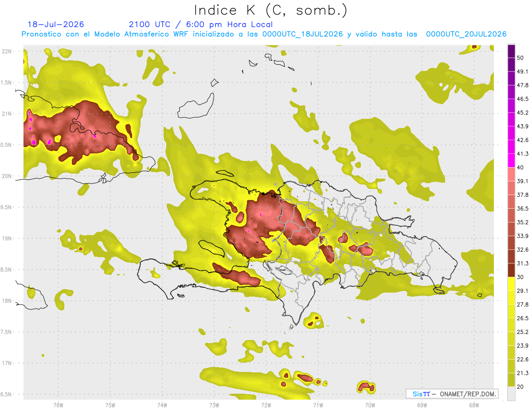This screenshot has width=532, height=411.
Task: Click the '74W' longitude axis label
Action: point(162,405)
